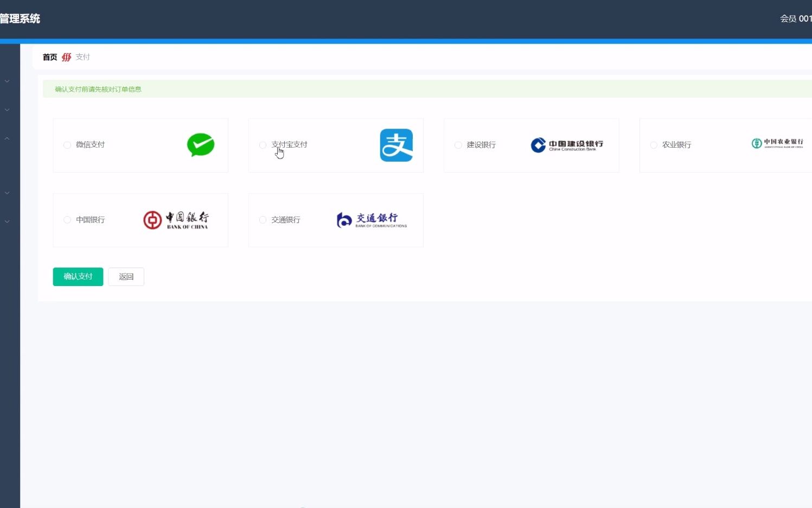812x508 pixels.
Task: Expand the fourth sidebar menu chevron
Action: (7, 193)
